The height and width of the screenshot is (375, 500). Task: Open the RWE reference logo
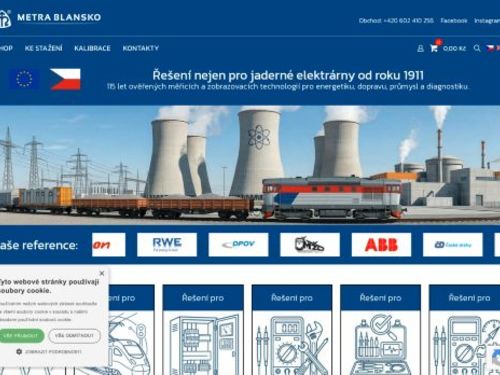coord(167,245)
